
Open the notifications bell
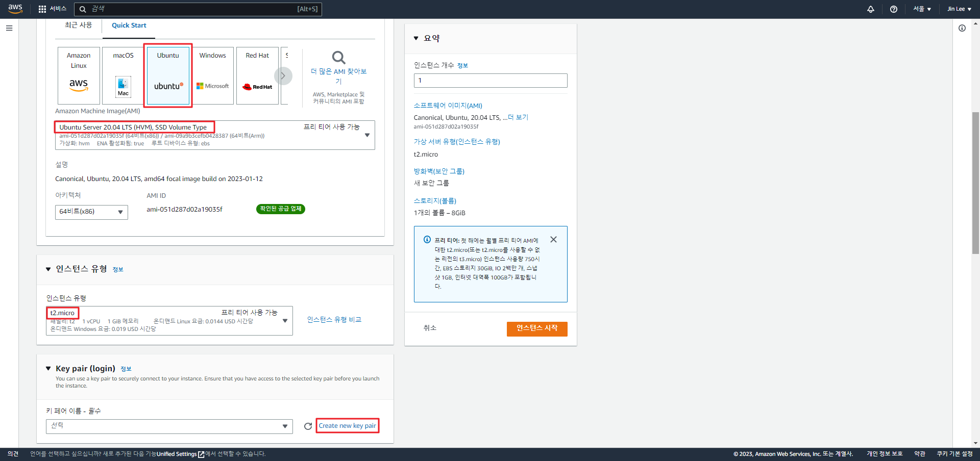(x=871, y=9)
